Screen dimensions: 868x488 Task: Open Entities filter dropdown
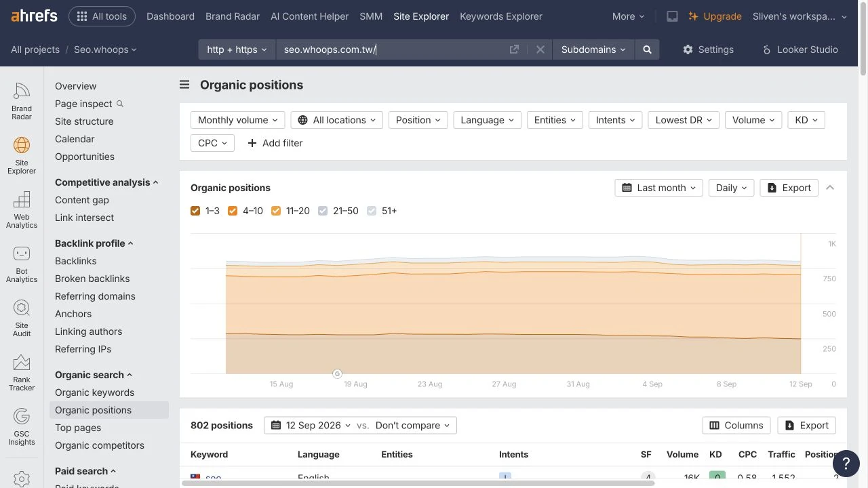tap(555, 120)
